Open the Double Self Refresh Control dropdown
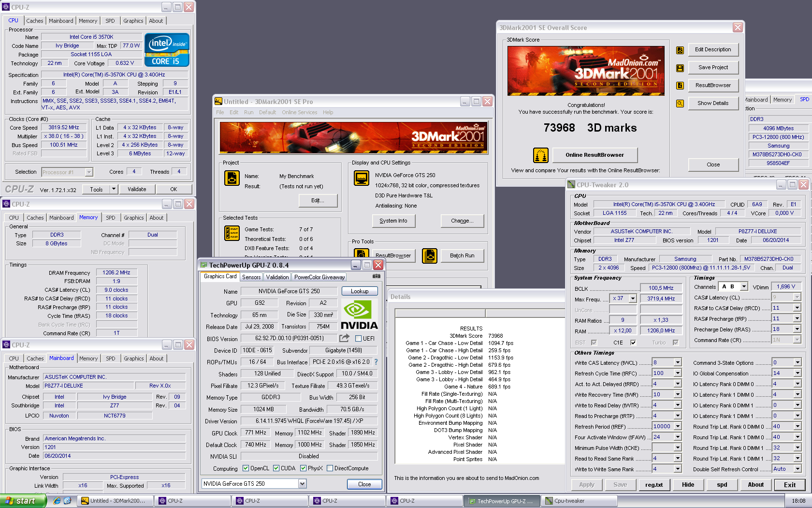812x508 pixels. [x=797, y=469]
